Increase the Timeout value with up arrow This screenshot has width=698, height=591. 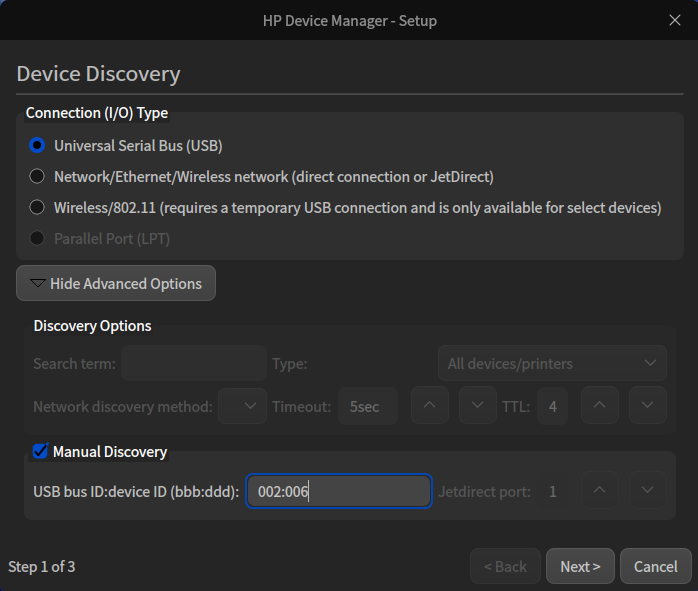pos(430,405)
